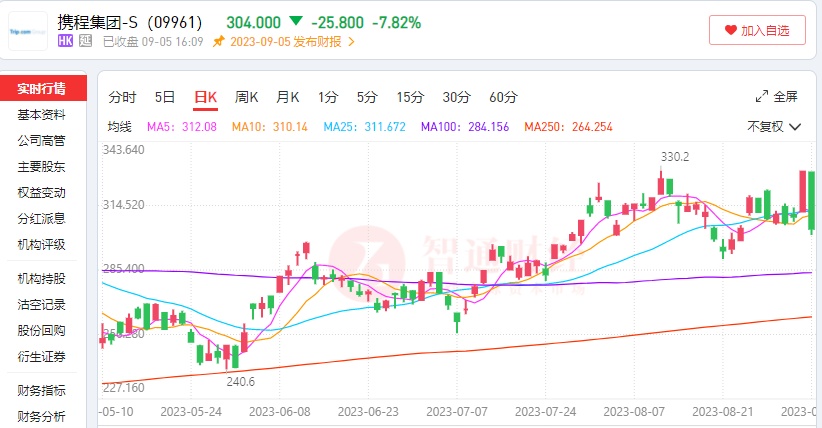The height and width of the screenshot is (428, 822).
Task: Click the MA100: 284.156 indicator label
Action: point(465,127)
